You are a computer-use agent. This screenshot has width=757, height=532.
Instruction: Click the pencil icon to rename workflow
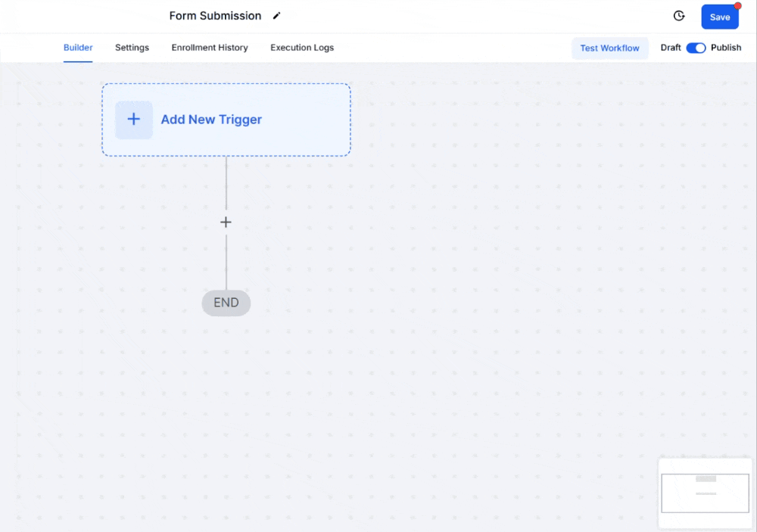coord(277,16)
